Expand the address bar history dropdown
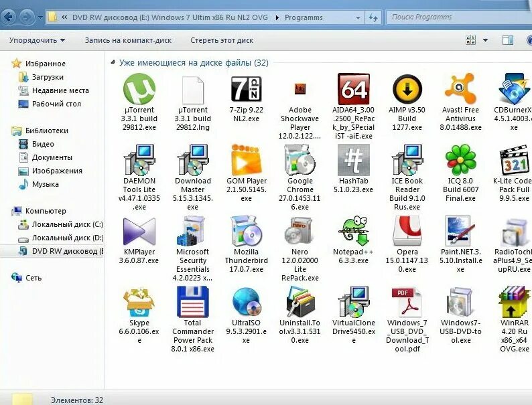This screenshot has width=532, height=405. tap(358, 17)
